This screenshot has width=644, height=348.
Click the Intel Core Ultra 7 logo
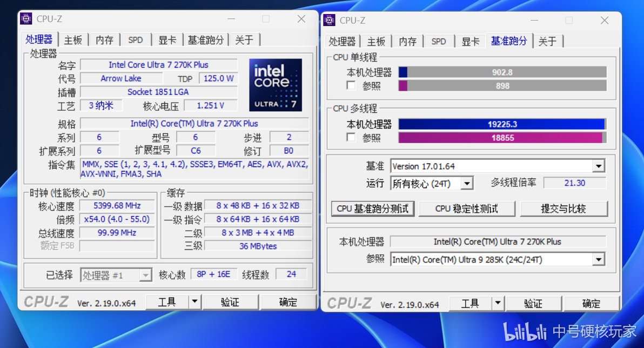[275, 85]
